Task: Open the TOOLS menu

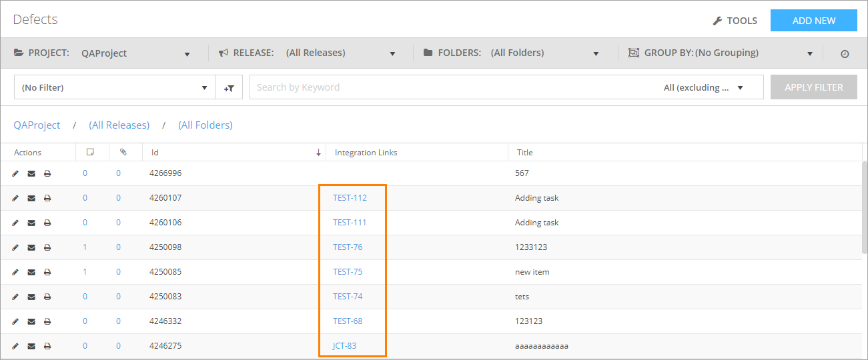Action: pos(735,21)
